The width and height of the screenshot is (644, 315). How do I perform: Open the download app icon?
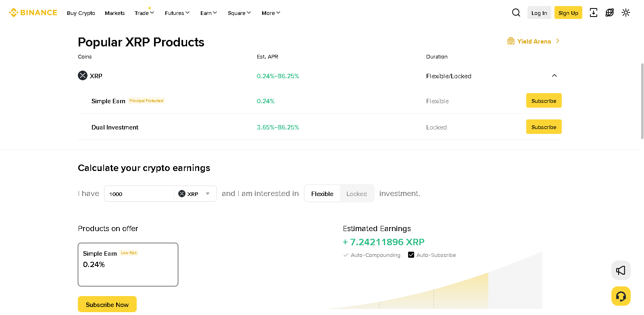593,13
